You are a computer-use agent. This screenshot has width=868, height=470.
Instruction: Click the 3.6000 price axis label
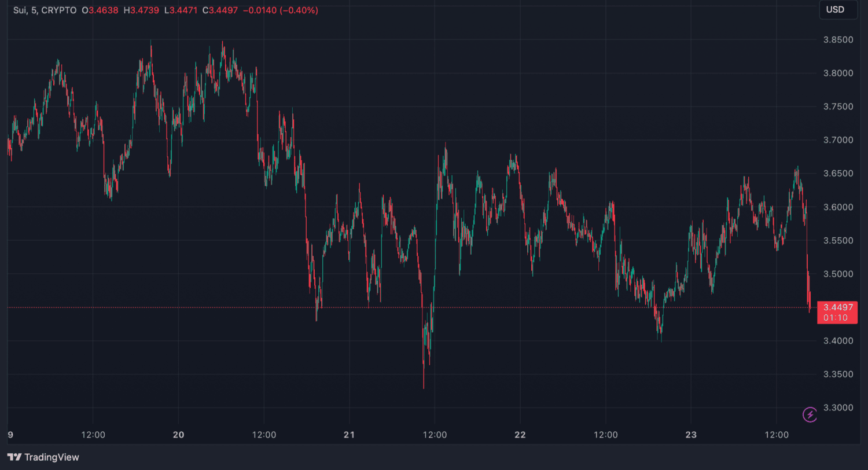(x=838, y=207)
